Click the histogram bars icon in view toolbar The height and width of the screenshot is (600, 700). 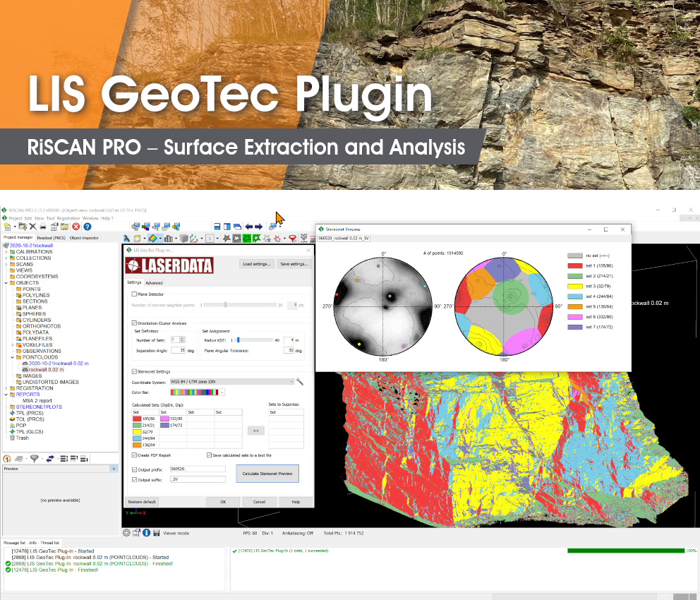169,239
